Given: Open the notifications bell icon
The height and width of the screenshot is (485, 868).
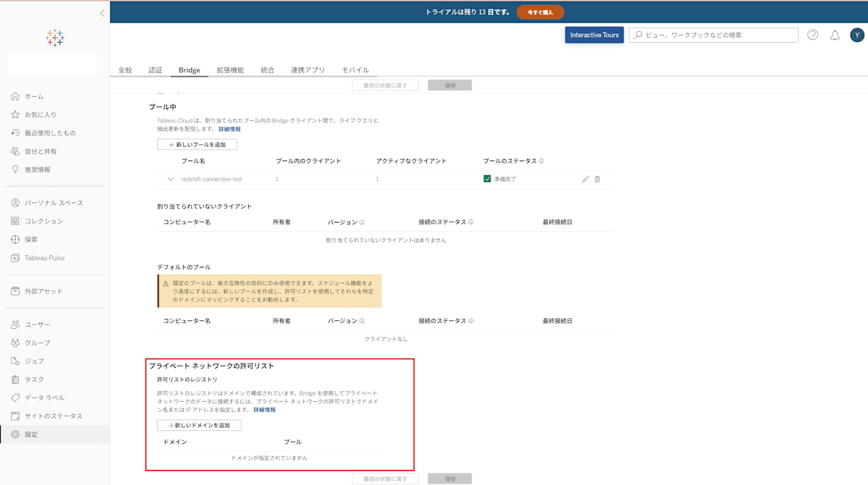Looking at the screenshot, I should (835, 35).
